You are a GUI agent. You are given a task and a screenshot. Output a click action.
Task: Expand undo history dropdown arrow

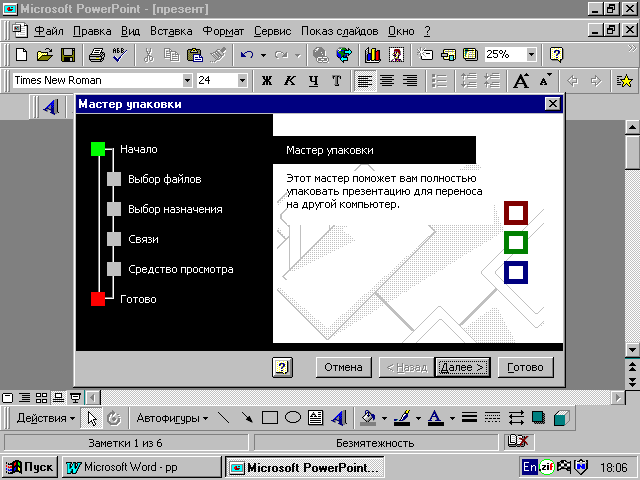click(x=263, y=55)
